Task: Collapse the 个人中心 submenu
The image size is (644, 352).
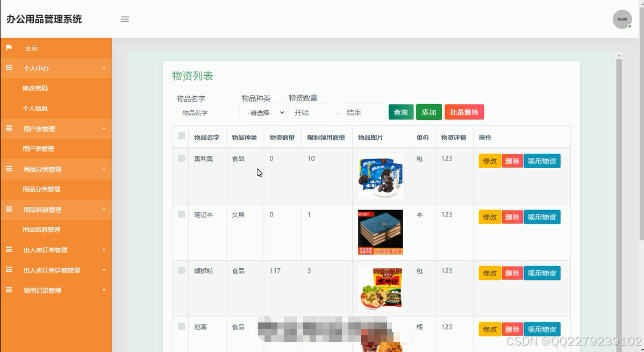Action: (56, 68)
